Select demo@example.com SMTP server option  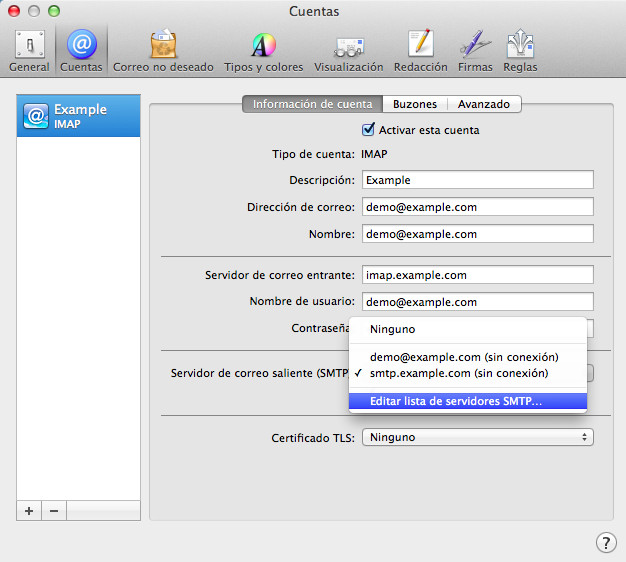tap(463, 357)
